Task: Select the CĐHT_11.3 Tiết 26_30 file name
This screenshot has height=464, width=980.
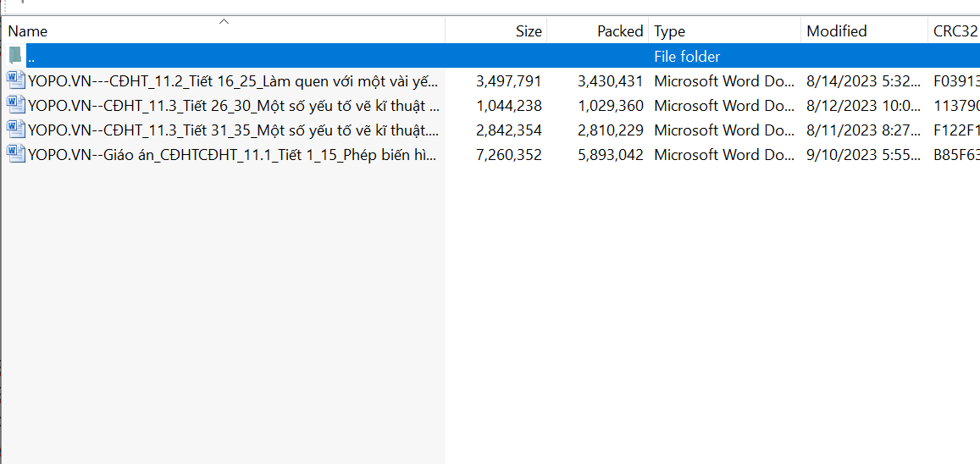Action: [233, 106]
